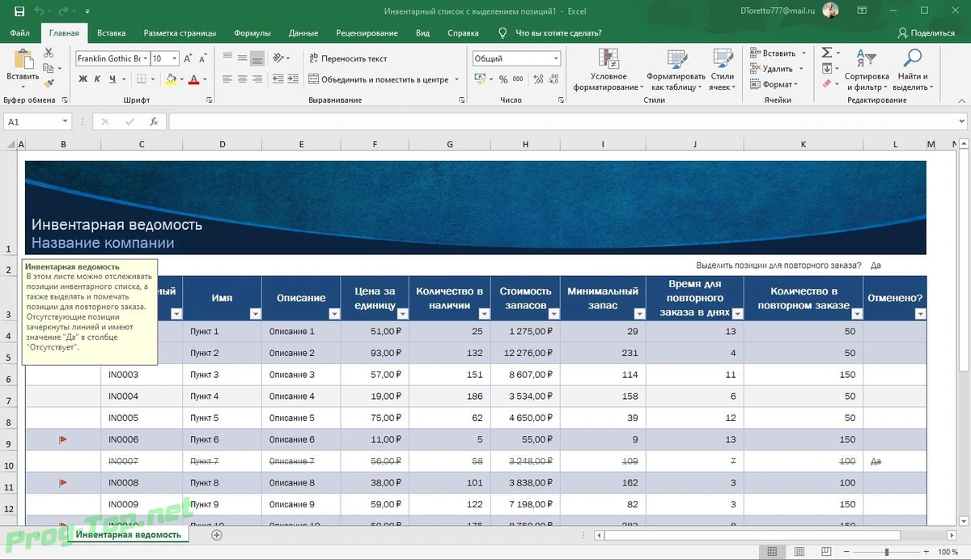Increase indent in the alignment group

[291, 79]
